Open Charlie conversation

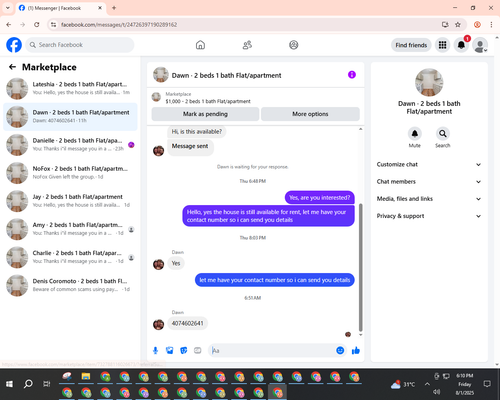point(70,257)
